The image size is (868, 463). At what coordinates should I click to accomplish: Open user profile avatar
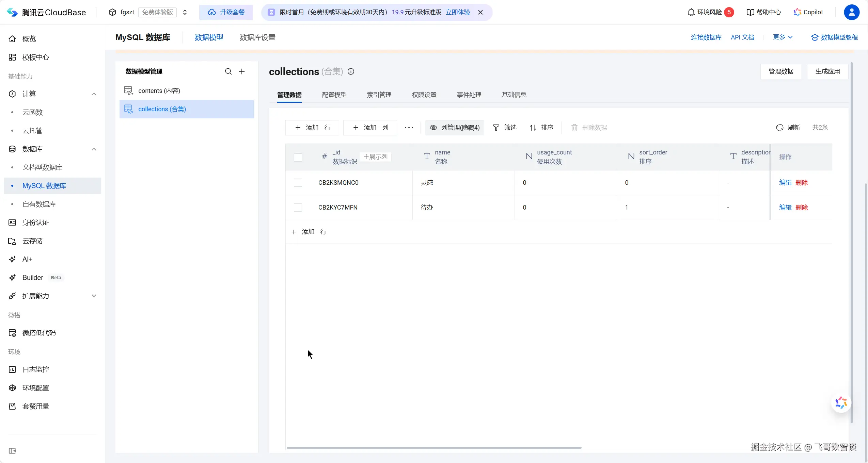851,12
